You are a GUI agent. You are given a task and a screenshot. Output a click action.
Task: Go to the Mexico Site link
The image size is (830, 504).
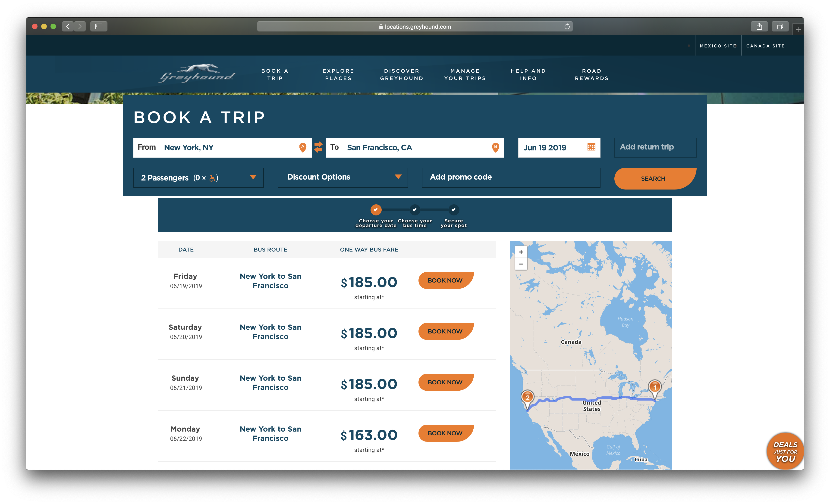pyautogui.click(x=718, y=46)
